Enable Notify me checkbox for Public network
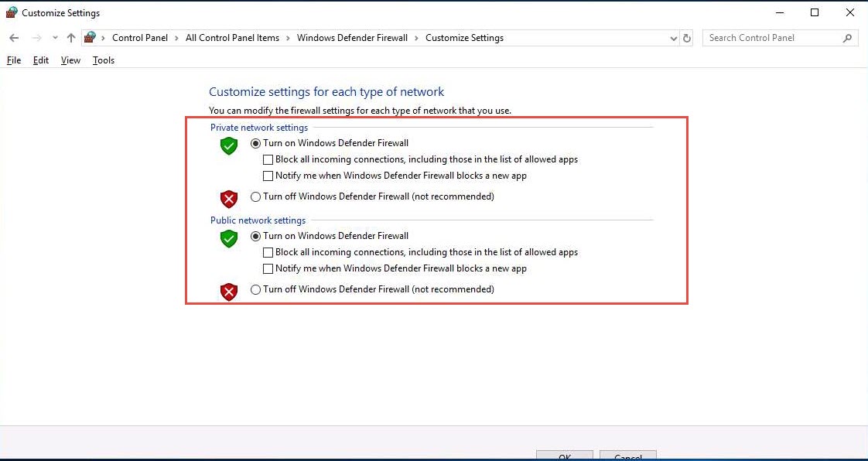Viewport: 868px width, 461px height. (268, 269)
